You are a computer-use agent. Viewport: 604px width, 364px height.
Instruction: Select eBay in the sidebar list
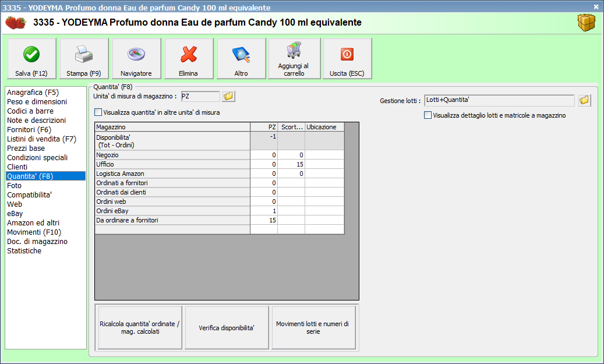point(45,213)
